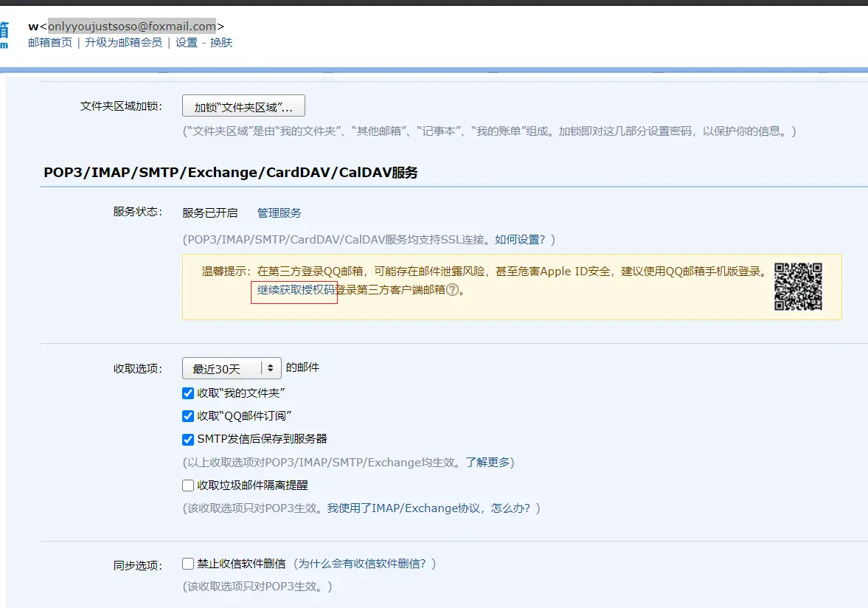Enable 收取垃圾邮件隔离提醒 checkbox

pos(188,486)
